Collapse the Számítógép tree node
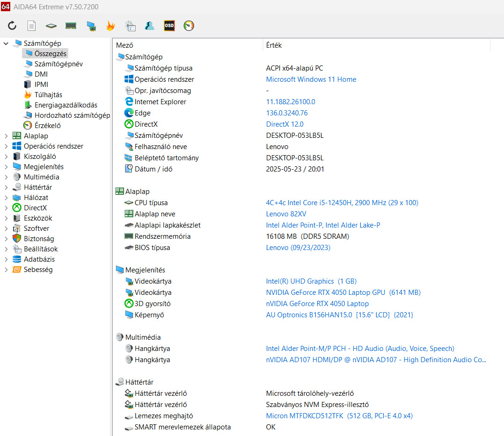The height and width of the screenshot is (436, 504). pos(6,43)
